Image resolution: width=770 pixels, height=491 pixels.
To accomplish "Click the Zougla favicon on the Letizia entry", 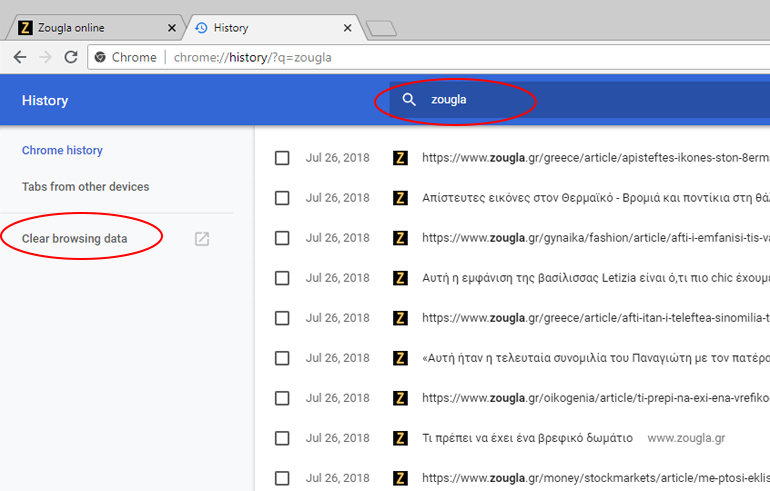I will point(401,278).
